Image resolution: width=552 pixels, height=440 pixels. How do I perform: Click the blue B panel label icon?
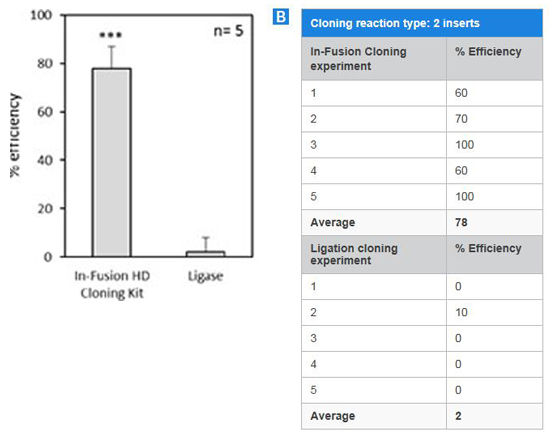coord(281,17)
